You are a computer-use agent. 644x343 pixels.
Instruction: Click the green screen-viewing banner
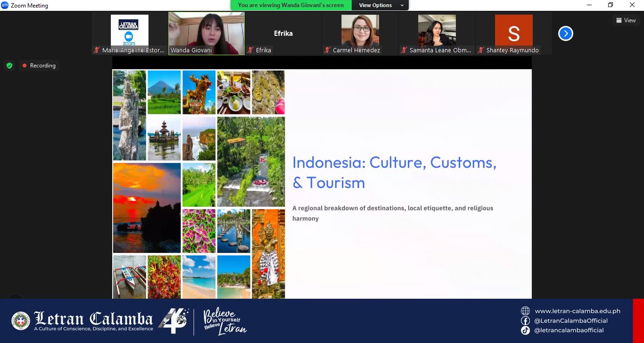[x=291, y=5]
